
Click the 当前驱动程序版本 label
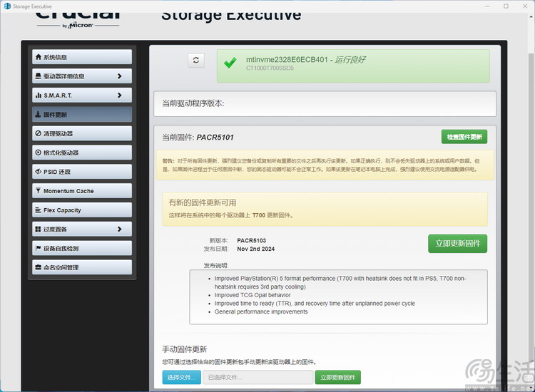pyautogui.click(x=193, y=103)
